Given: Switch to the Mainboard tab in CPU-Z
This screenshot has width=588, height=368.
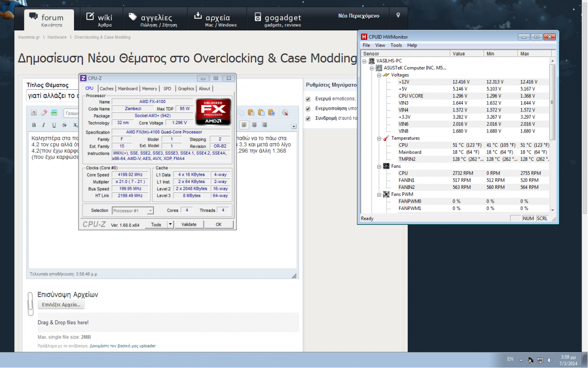Looking at the screenshot, I should [128, 89].
